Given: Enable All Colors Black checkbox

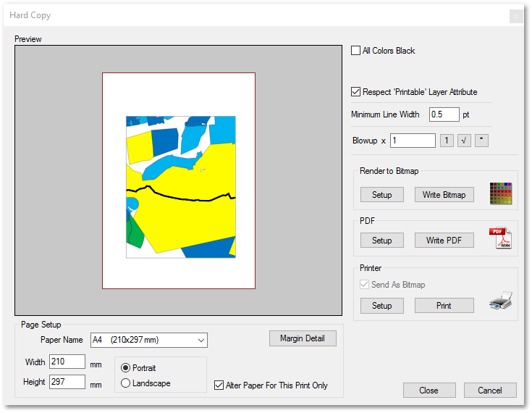Looking at the screenshot, I should (355, 51).
